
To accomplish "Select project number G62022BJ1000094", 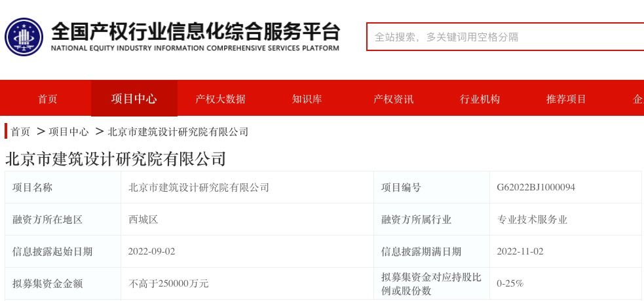I will [x=536, y=187].
